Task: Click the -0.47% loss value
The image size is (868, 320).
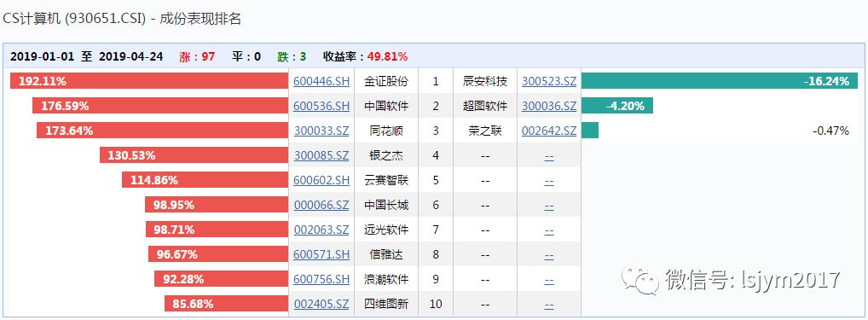Action: pos(830,131)
